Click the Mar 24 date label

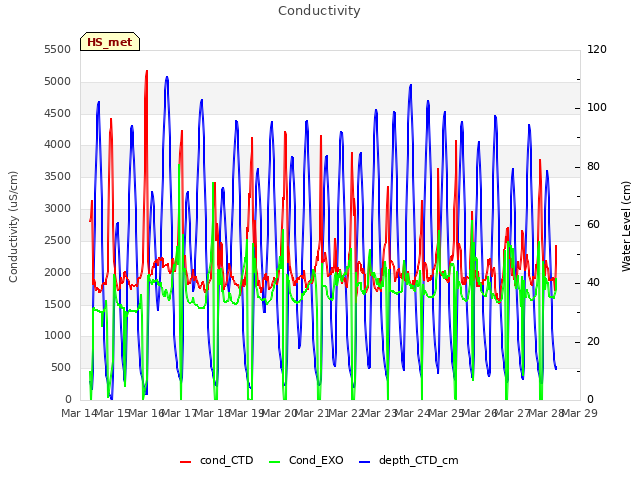[x=413, y=413]
